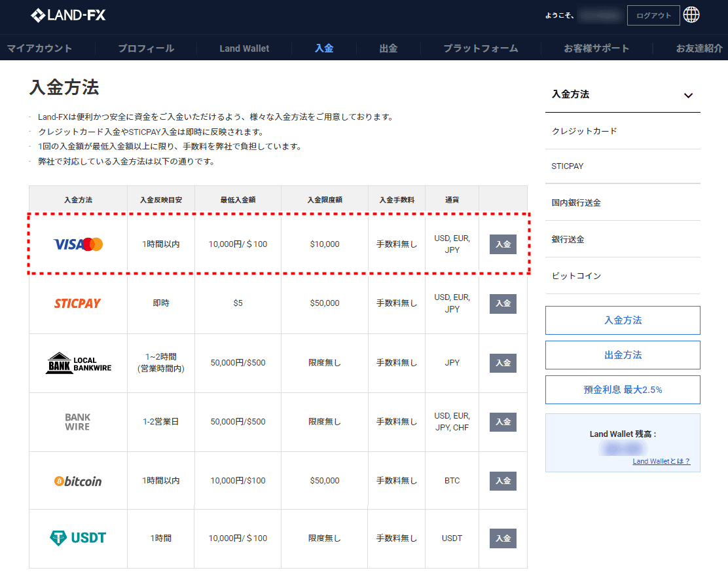Click the 入金反映目安 column header

point(161,200)
